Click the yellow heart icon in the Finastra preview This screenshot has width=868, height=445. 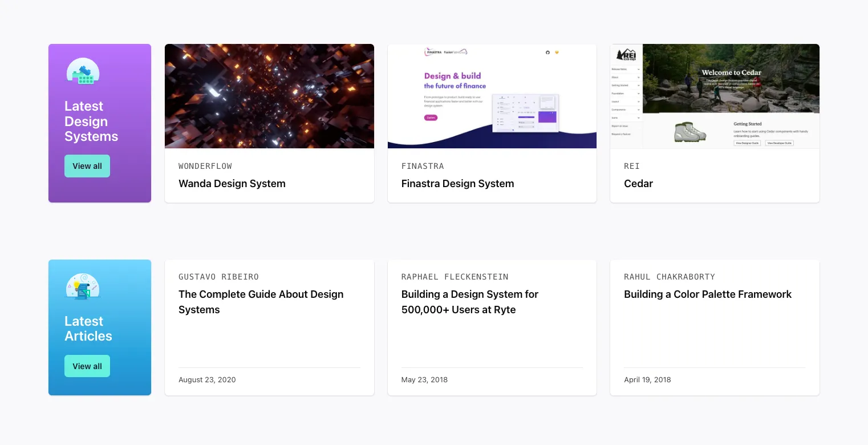[557, 52]
